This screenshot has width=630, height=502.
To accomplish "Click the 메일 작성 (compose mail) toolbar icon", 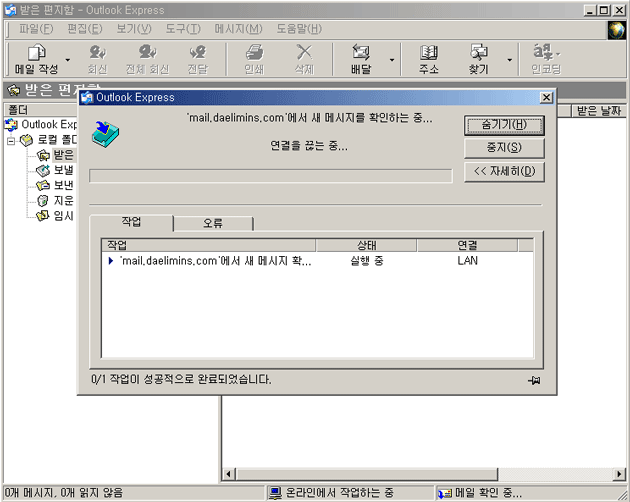I will click(x=37, y=59).
